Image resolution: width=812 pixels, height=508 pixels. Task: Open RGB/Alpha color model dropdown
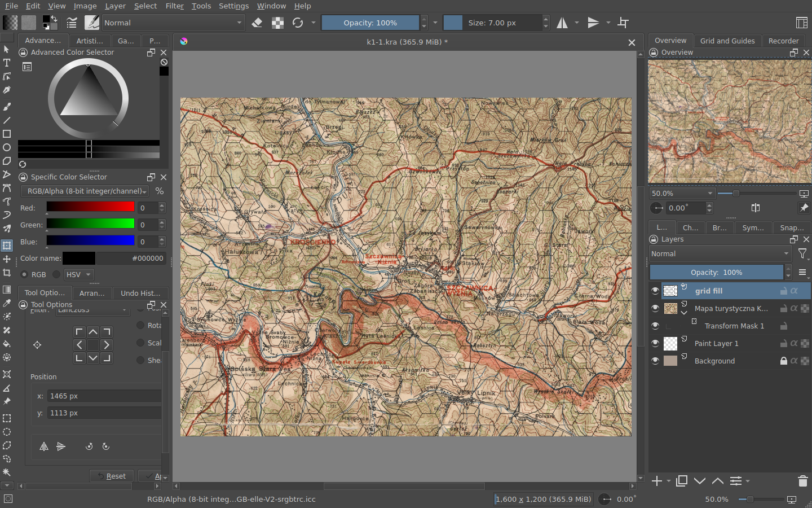[85, 191]
